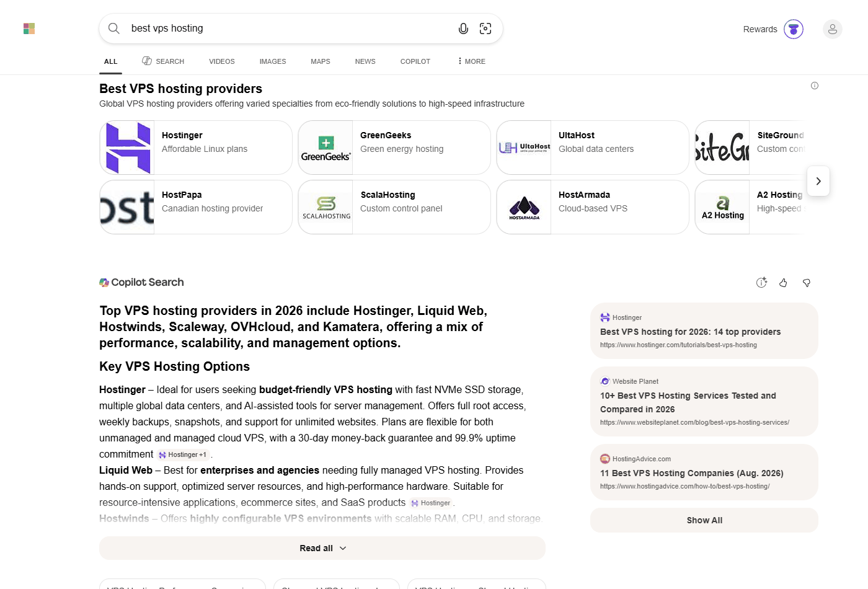The width and height of the screenshot is (868, 589).
Task: Open HostingAdvice.com VPS companies source
Action: coord(704,472)
